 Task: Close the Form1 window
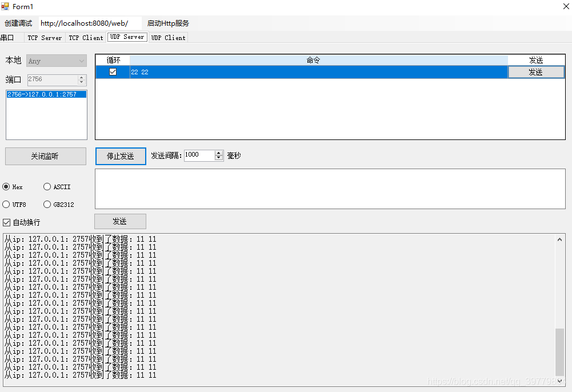pyautogui.click(x=566, y=6)
